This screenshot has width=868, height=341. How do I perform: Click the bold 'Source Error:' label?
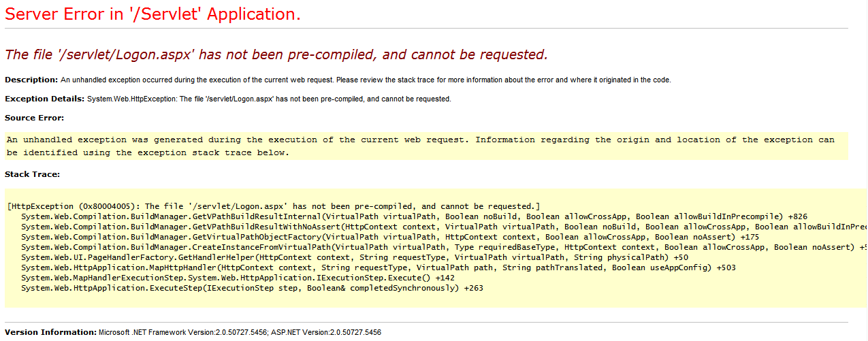(x=34, y=118)
